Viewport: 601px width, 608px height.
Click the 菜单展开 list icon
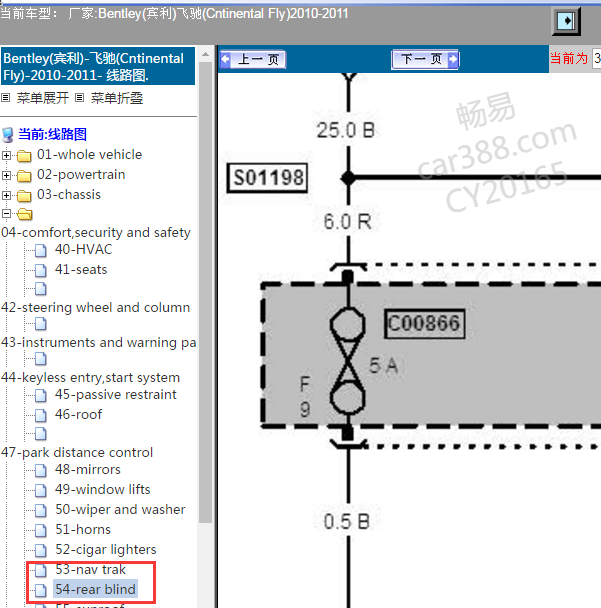(5, 98)
